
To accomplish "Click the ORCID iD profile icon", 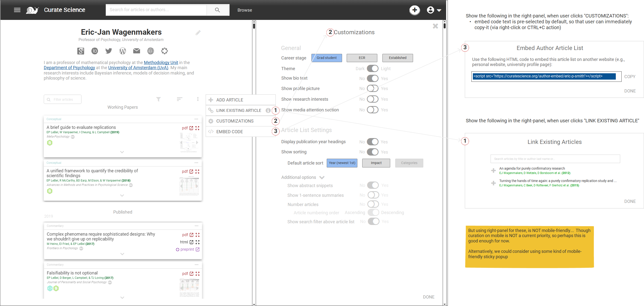I will (95, 51).
